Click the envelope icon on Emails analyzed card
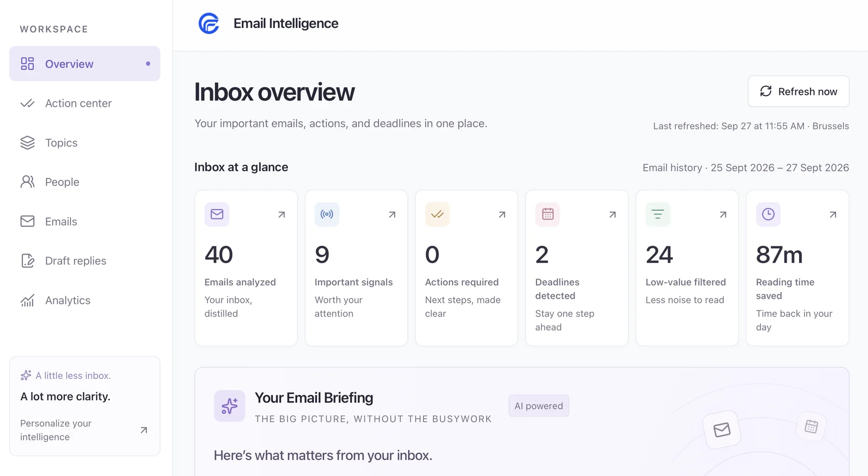 pos(217,214)
